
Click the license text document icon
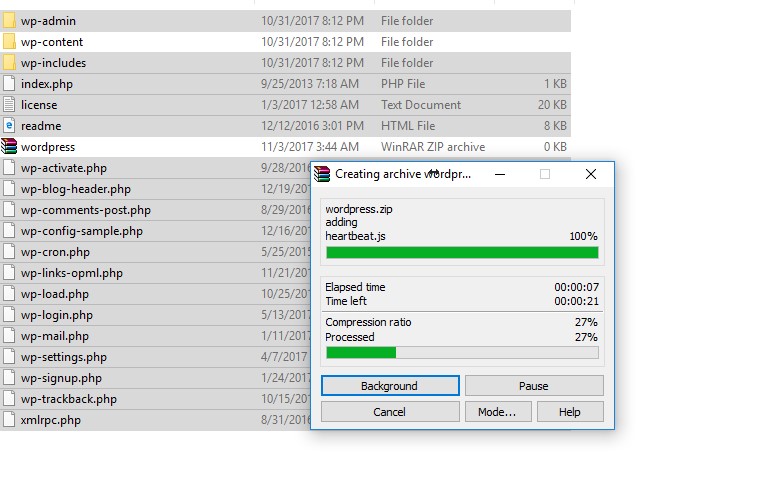[10, 105]
